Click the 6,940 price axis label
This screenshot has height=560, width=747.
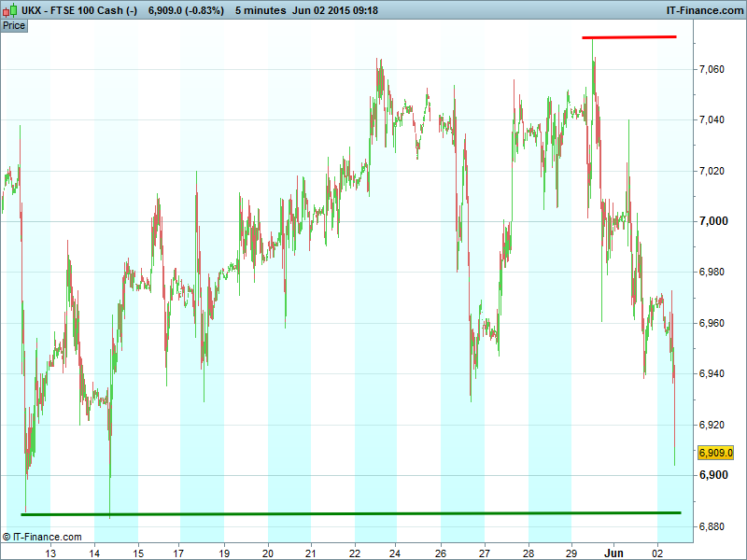(712, 374)
